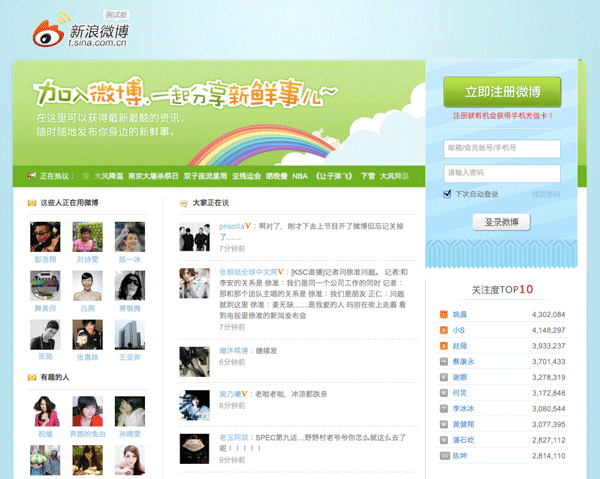The height and width of the screenshot is (479, 600).
Task: Open hot topic 双子座流星雨
Action: pos(205,176)
